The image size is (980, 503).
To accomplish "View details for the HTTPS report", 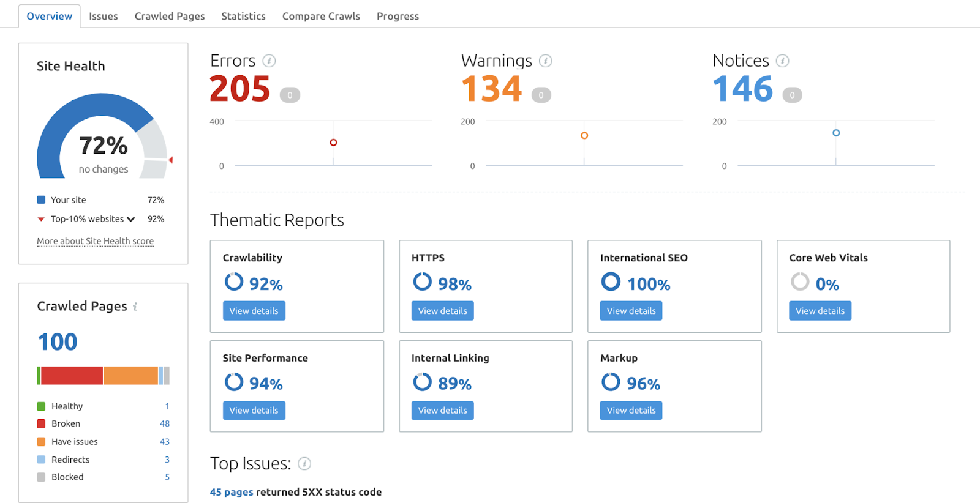I will point(442,311).
